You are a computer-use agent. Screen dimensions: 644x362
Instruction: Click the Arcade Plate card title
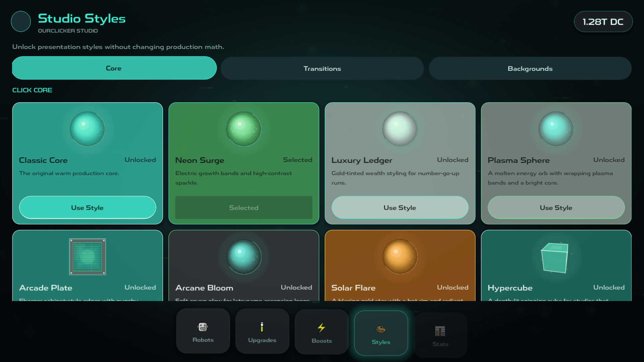(x=46, y=288)
